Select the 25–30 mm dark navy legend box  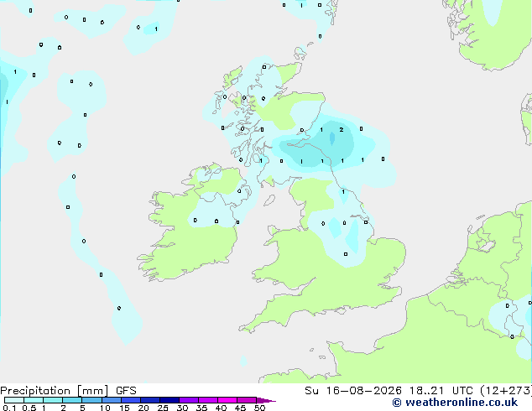click(x=170, y=400)
